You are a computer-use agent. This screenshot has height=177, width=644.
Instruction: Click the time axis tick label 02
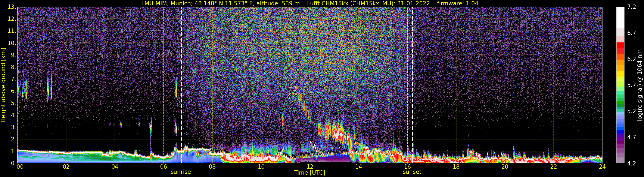click(66, 167)
